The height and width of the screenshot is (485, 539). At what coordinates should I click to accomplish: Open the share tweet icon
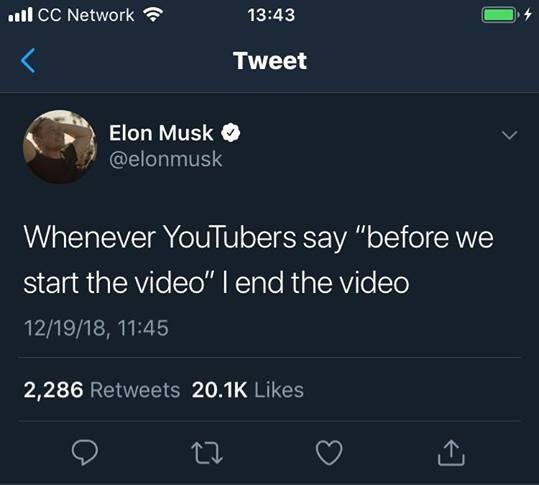coord(451,453)
